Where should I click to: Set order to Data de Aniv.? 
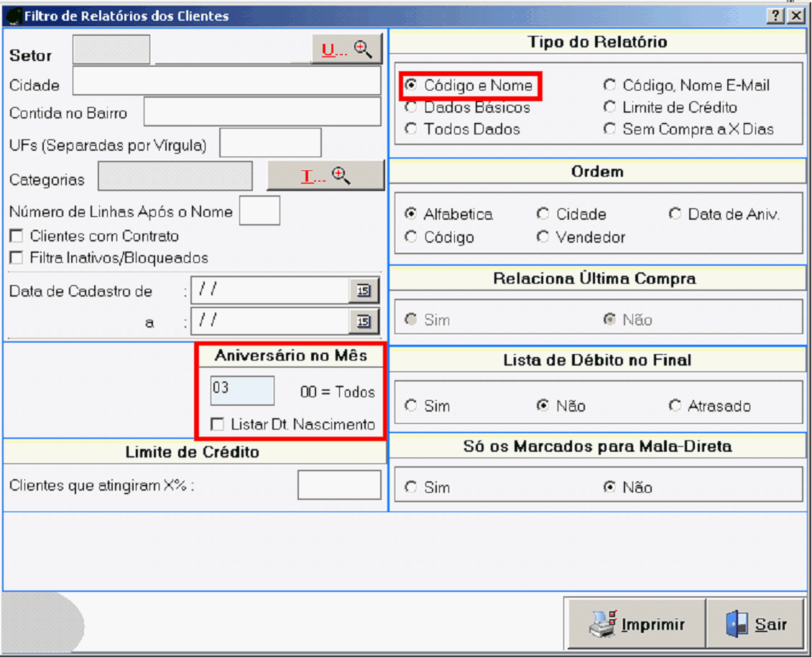click(675, 214)
